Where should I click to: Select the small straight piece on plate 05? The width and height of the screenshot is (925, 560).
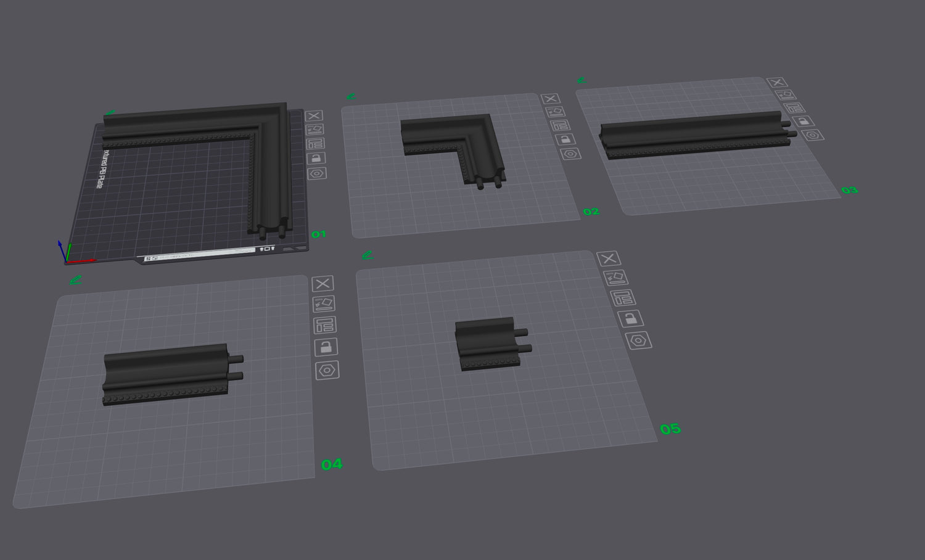[x=487, y=344]
